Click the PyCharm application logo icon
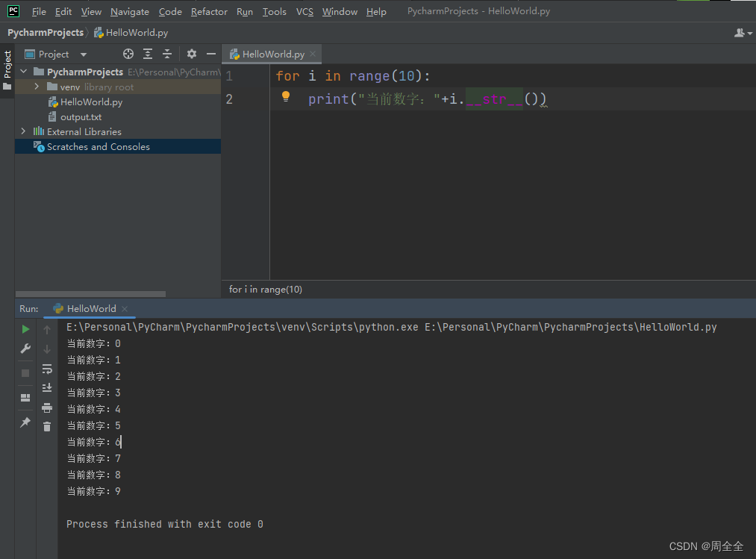Image resolution: width=756 pixels, height=559 pixels. pyautogui.click(x=13, y=11)
